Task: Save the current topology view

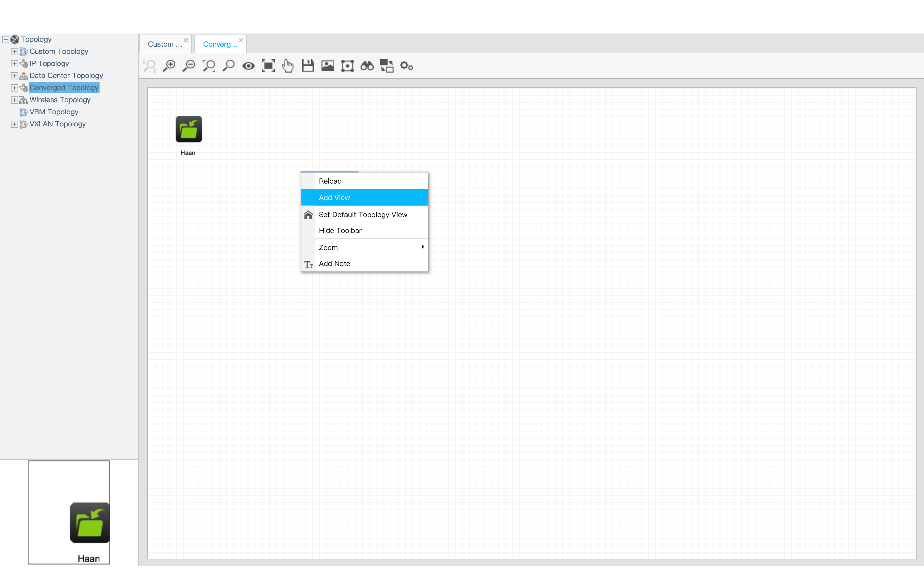Action: (x=308, y=66)
